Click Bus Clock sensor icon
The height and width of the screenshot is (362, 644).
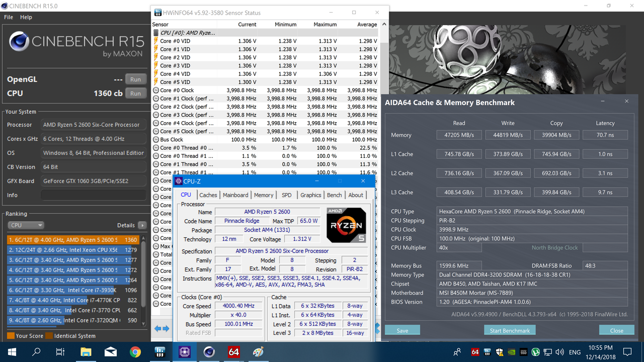point(156,140)
